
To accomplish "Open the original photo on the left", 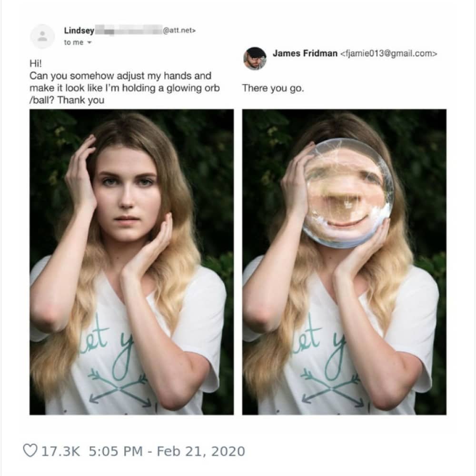I will (x=131, y=262).
